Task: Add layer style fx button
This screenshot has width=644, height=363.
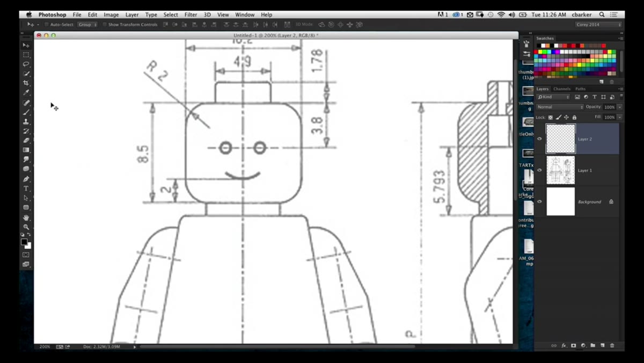Action: pos(564,346)
